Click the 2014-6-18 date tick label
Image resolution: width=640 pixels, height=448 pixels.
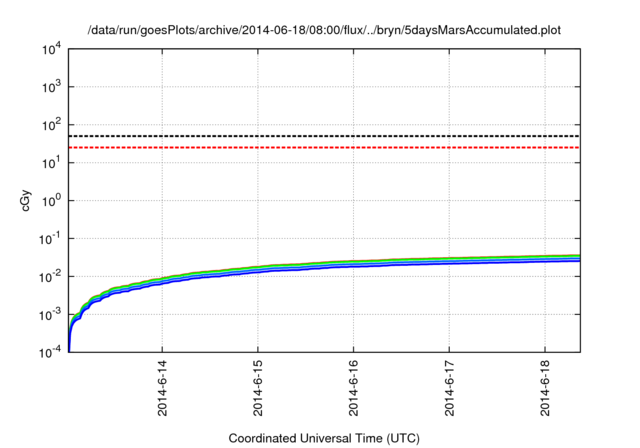pyautogui.click(x=545, y=388)
